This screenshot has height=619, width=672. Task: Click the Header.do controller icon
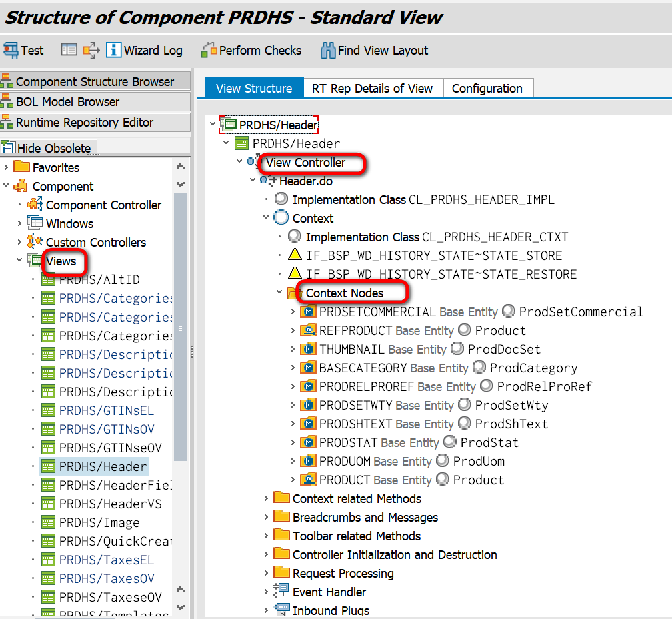(x=268, y=181)
